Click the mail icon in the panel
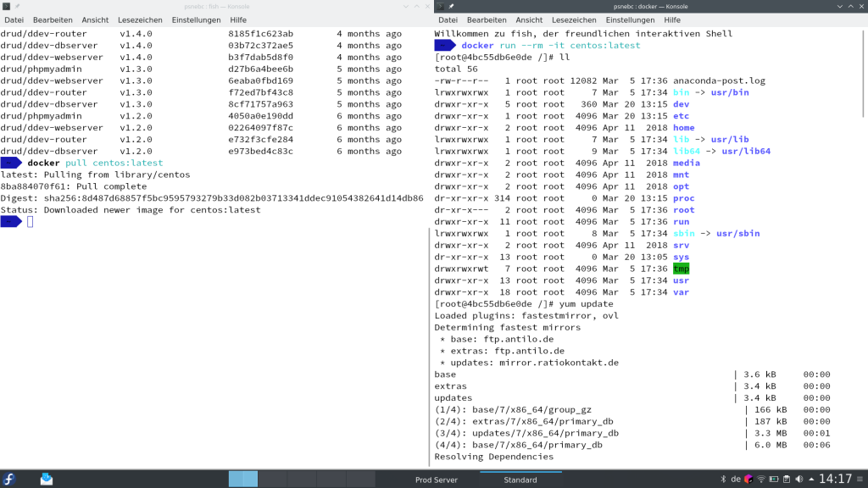Viewport: 868px width, 488px height. pyautogui.click(x=46, y=480)
